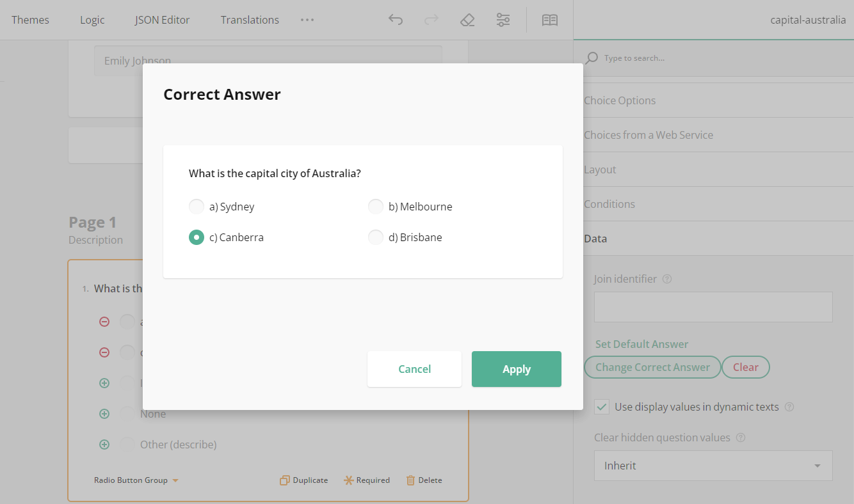Click the Redo icon in the toolbar
Image resolution: width=854 pixels, height=504 pixels.
tap(431, 20)
